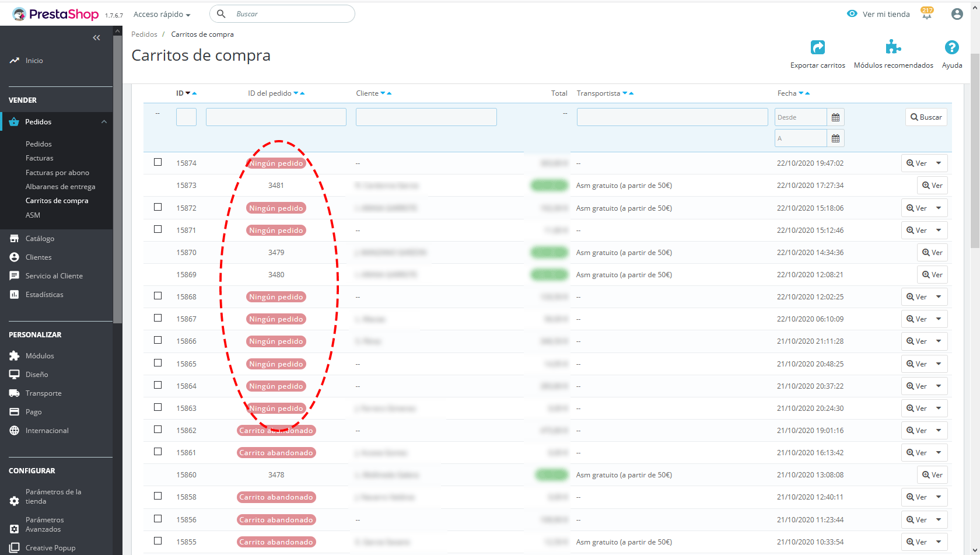Click the Inicio trend icon in sidebar

pos(15,61)
